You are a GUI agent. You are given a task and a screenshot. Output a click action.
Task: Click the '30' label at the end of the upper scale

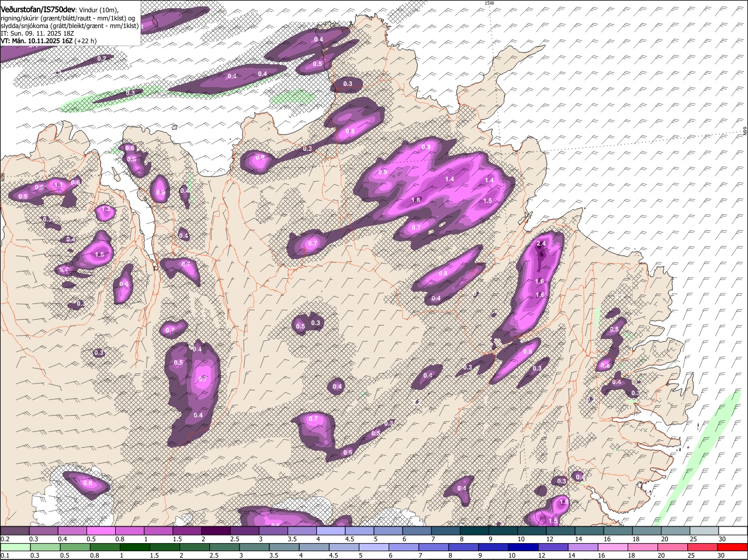pyautogui.click(x=722, y=538)
